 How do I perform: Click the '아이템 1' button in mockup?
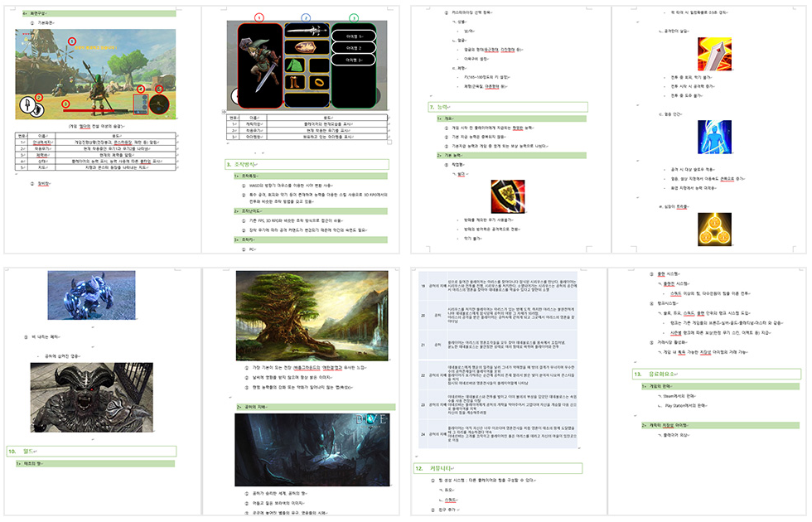coord(354,36)
